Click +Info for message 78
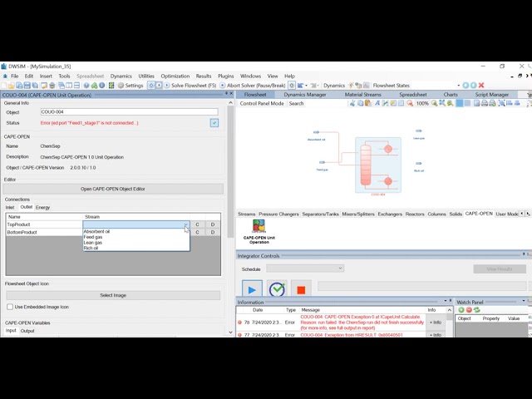The width and height of the screenshot is (532, 399). 436,323
